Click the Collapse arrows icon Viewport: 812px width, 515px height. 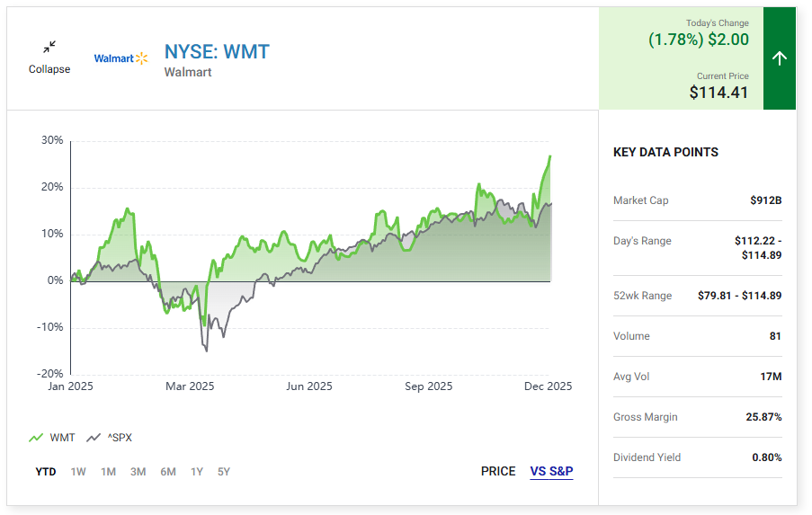pyautogui.click(x=49, y=47)
